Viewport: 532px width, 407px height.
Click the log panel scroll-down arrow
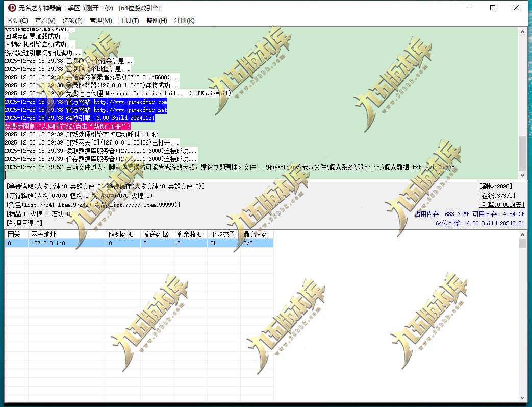point(522,175)
